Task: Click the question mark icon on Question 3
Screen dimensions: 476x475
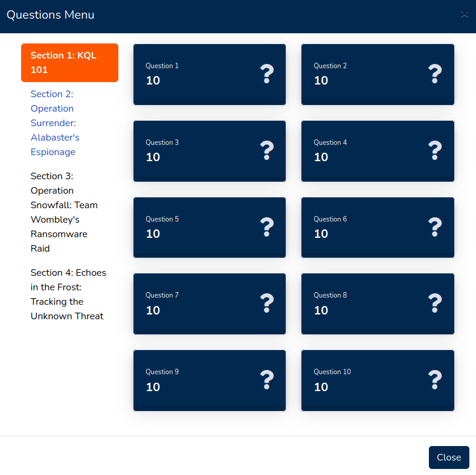Action: point(267,151)
